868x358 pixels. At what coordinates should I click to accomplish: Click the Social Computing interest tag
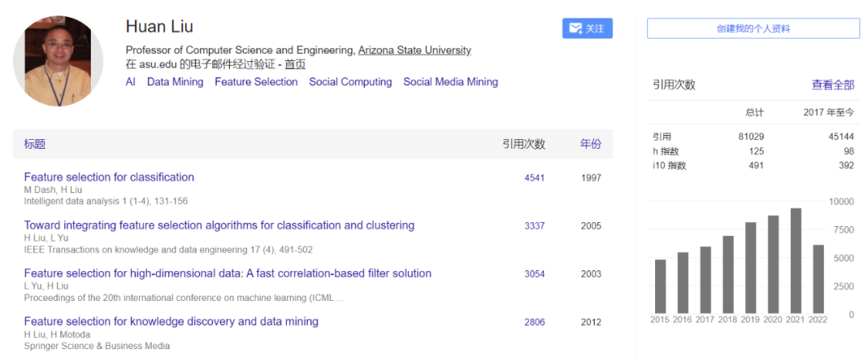click(x=350, y=82)
